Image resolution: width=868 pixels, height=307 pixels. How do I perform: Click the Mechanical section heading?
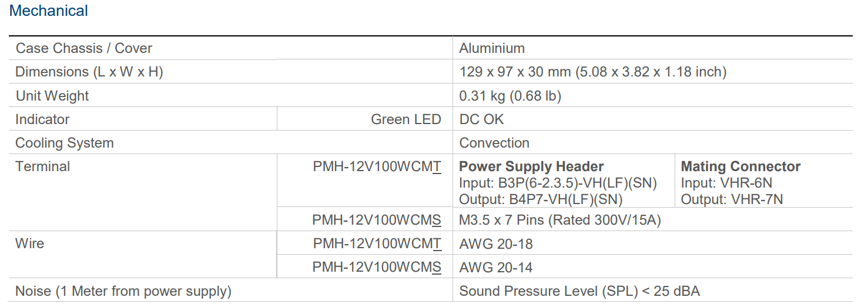click(x=49, y=11)
